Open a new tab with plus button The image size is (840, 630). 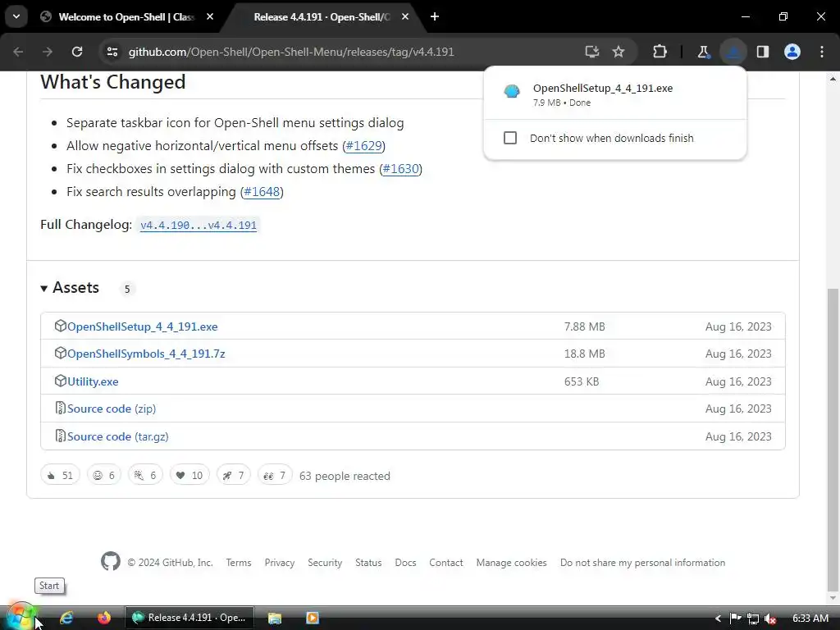pos(435,16)
